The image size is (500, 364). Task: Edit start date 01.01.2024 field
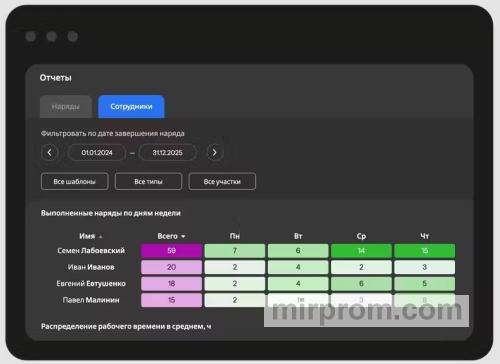pos(97,153)
